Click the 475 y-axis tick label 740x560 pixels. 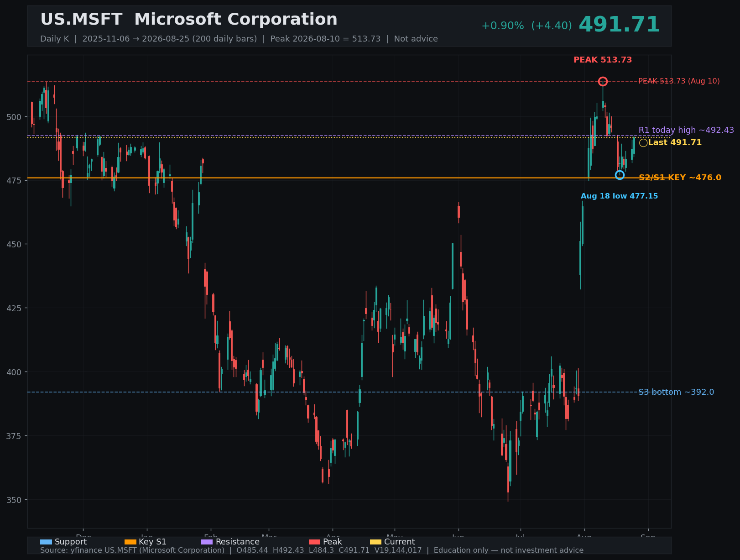pyautogui.click(x=14, y=181)
